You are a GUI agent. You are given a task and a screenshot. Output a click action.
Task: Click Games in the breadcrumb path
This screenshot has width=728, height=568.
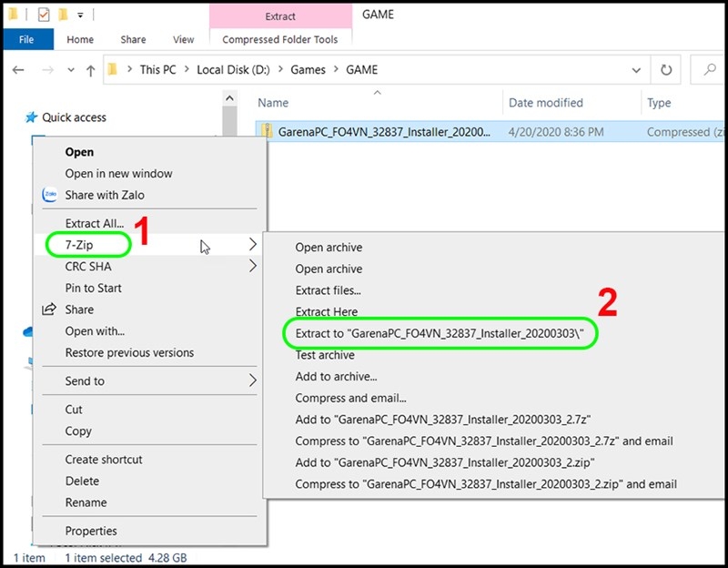(308, 70)
